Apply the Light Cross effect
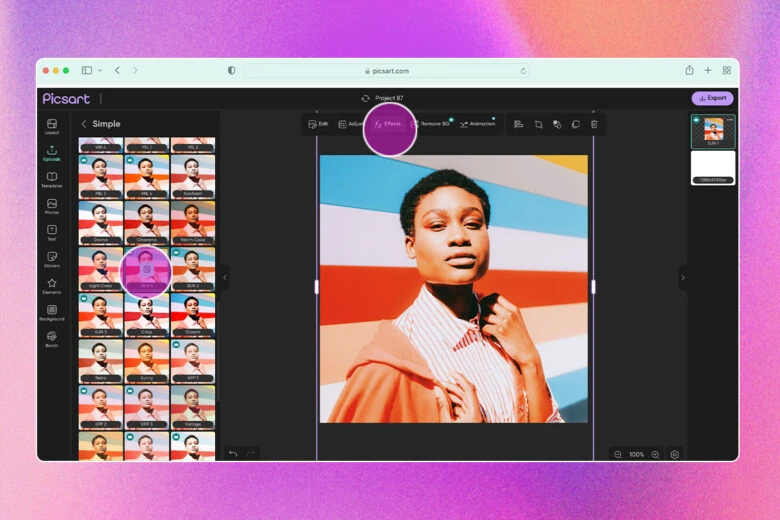The image size is (780, 520). pos(100,269)
